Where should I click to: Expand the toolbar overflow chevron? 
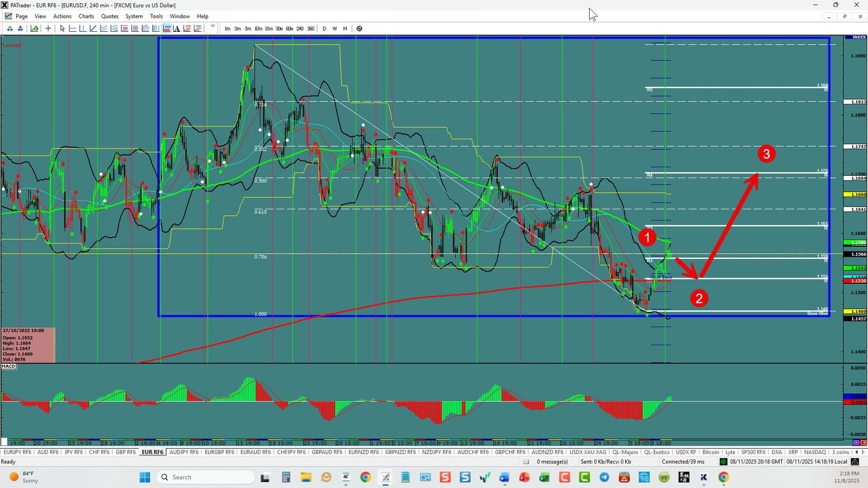click(213, 27)
